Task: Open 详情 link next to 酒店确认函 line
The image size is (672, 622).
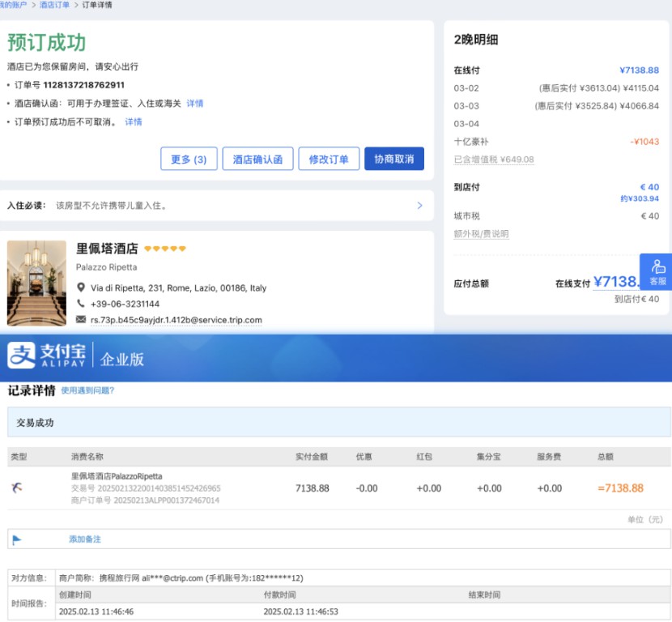Action: (195, 104)
